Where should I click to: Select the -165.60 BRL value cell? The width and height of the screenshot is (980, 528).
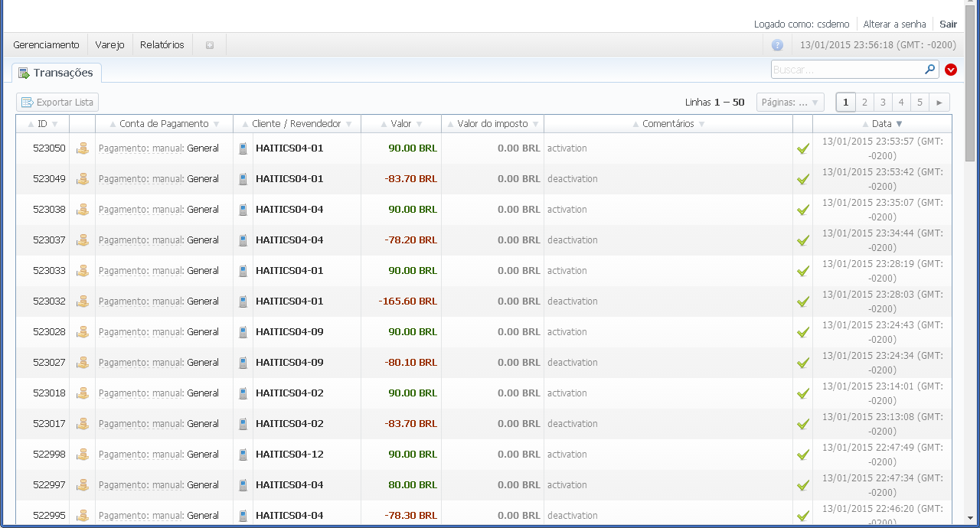coord(408,301)
